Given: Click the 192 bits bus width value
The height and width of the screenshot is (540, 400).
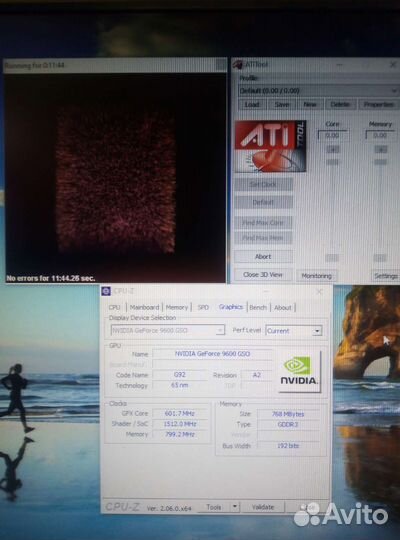Looking at the screenshot, I should [288, 446].
